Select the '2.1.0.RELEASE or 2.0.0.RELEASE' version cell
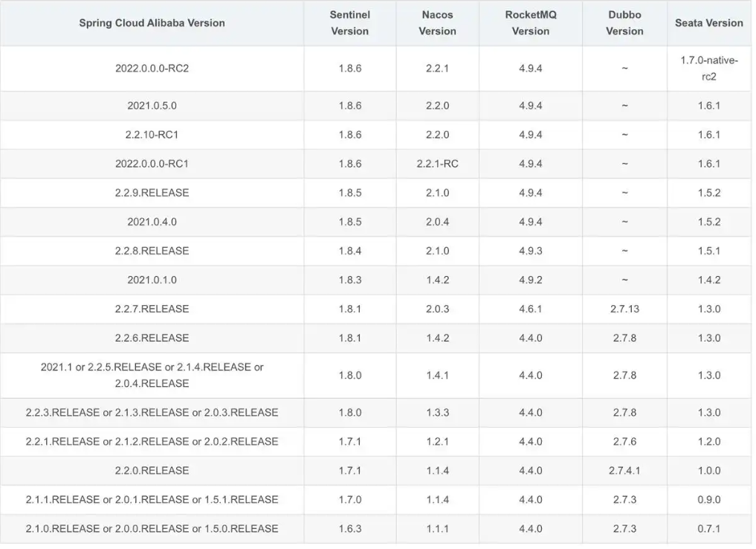 (152, 529)
